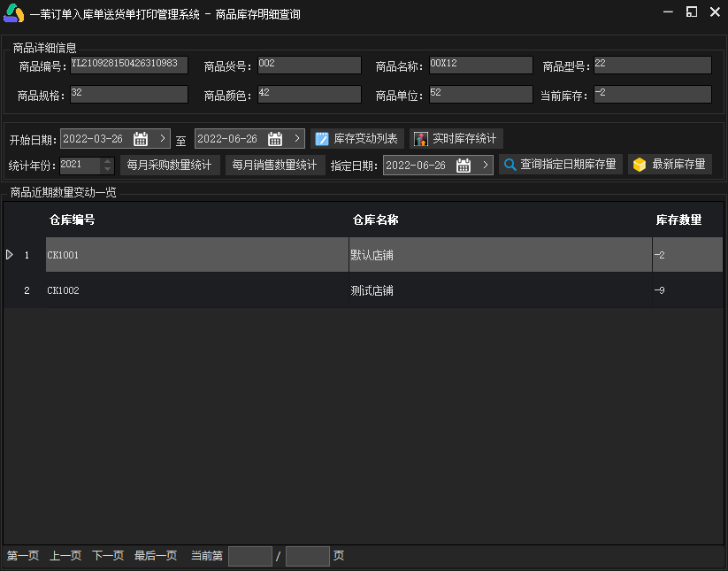Viewport: 728px width, 571px height.
Task: Click 商品名称 field 00X12
Action: 481,65
